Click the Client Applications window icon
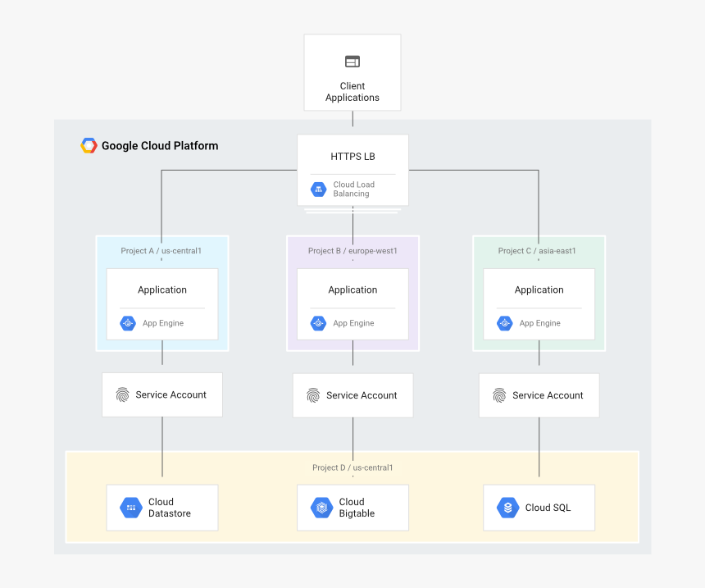The image size is (705, 588). tap(352, 62)
